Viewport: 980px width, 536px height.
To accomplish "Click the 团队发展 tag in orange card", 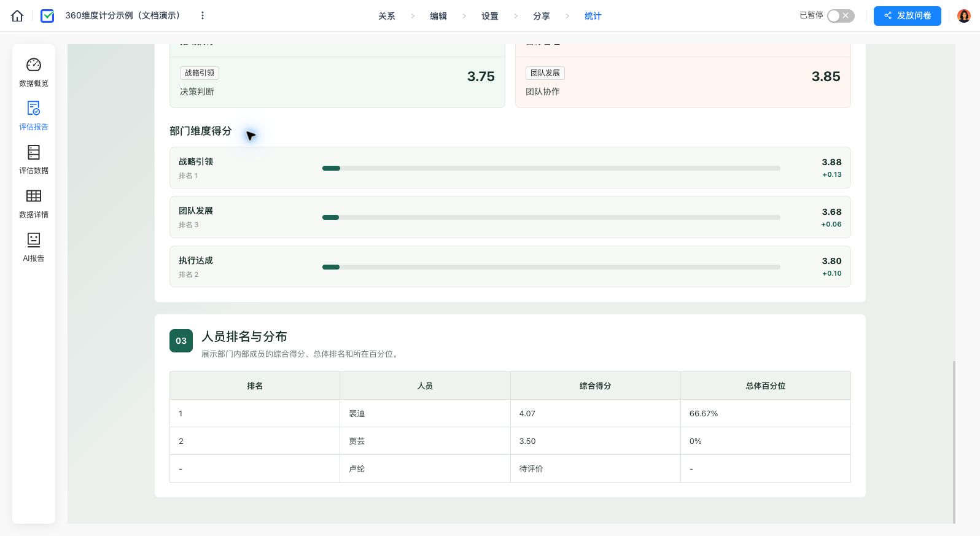I will coord(545,73).
